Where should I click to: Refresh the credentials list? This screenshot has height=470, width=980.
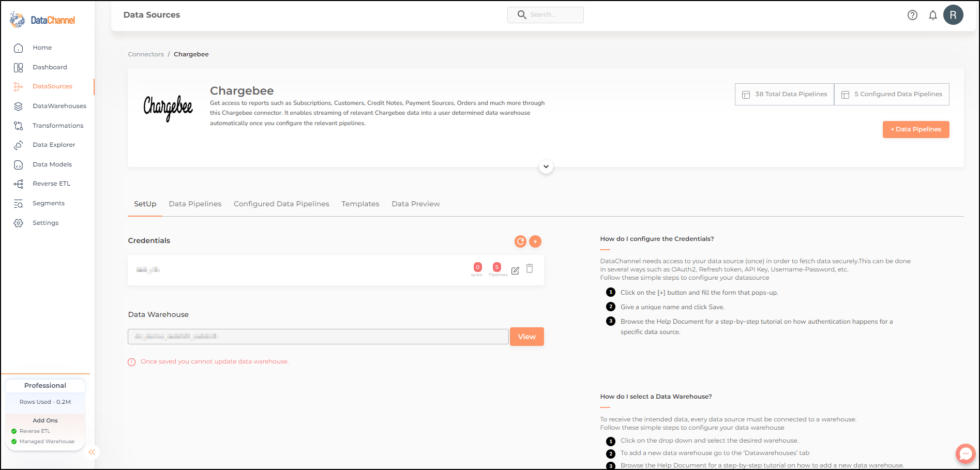pos(520,241)
